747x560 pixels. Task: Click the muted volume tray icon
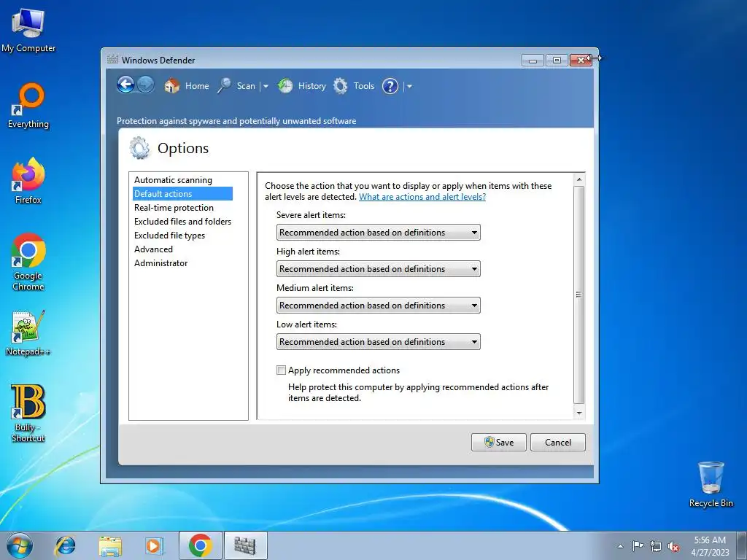point(673,546)
